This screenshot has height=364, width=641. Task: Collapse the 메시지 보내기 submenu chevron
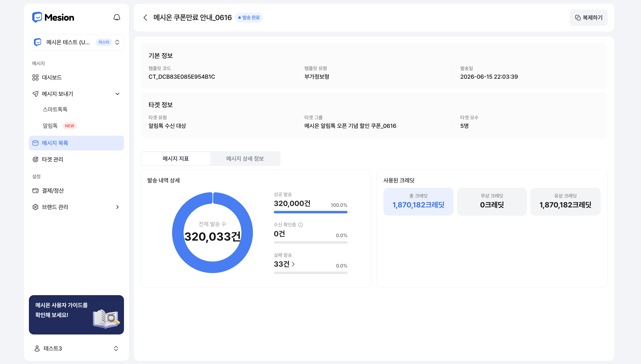pyautogui.click(x=117, y=94)
